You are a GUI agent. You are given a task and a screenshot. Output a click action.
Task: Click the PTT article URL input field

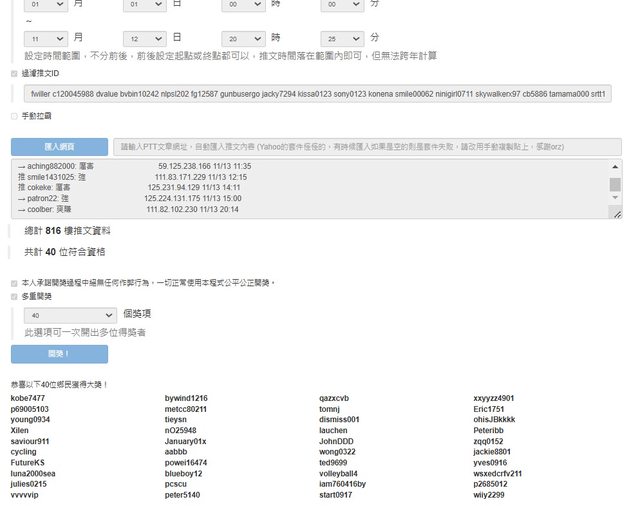pos(366,146)
